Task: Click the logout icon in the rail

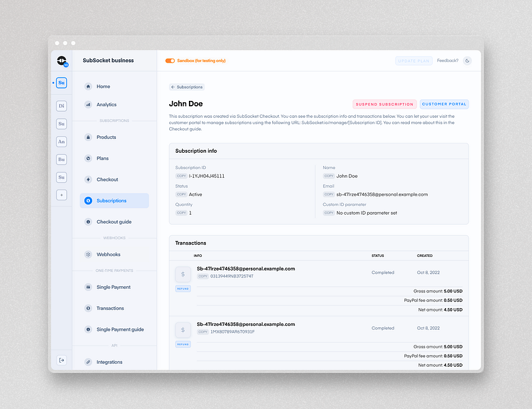Action: [x=61, y=360]
